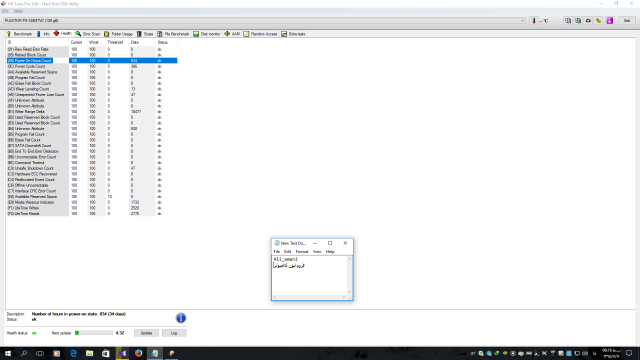This screenshot has height=360, width=640.
Task: Switch to the Disk monitor tab
Action: [207, 34]
